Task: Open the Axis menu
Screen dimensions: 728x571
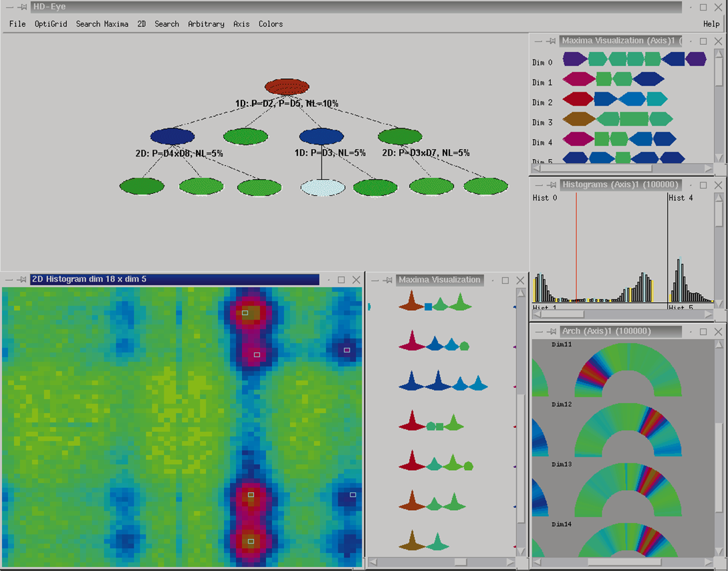Action: click(x=241, y=23)
